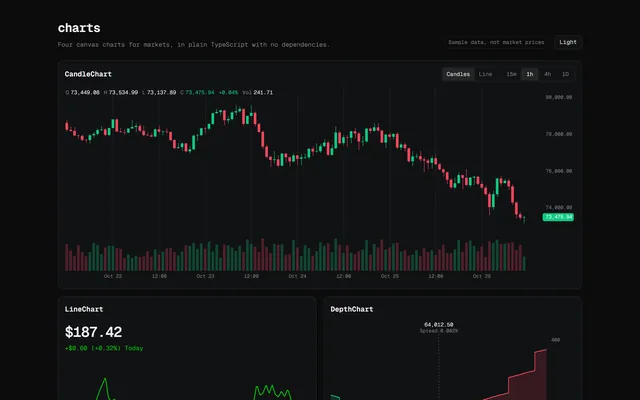Image resolution: width=640 pixels, height=400 pixels.
Task: Click the Oct 23 date label
Action: (205, 276)
